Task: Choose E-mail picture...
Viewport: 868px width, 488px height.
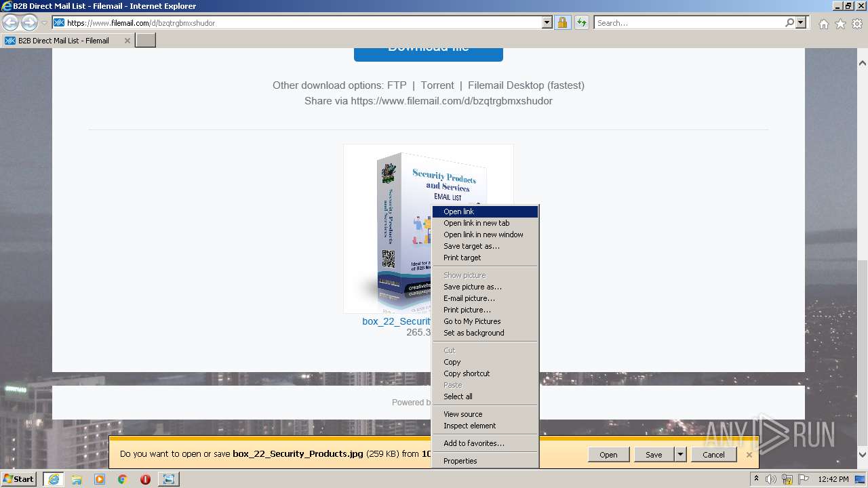Action: [x=486, y=298]
